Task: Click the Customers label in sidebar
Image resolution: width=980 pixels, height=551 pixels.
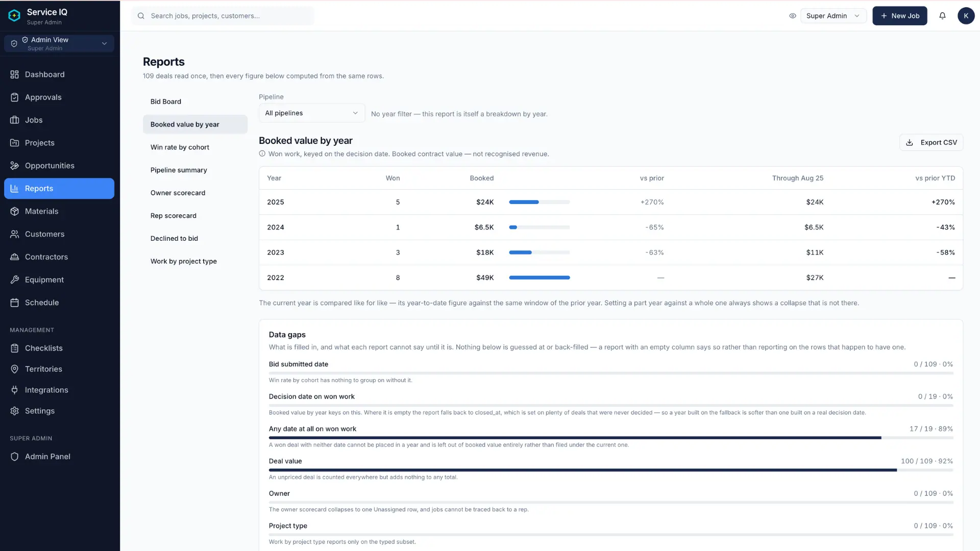Action: pyautogui.click(x=44, y=234)
